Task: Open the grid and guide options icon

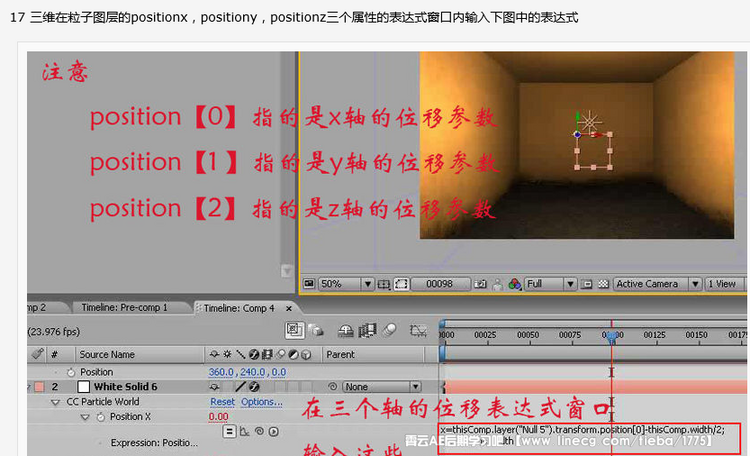Action: click(384, 284)
